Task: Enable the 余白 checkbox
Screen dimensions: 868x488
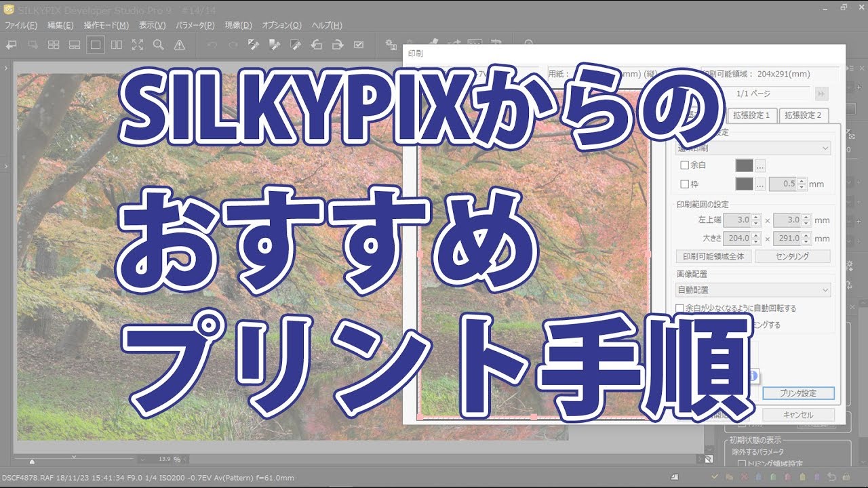Action: (x=684, y=165)
